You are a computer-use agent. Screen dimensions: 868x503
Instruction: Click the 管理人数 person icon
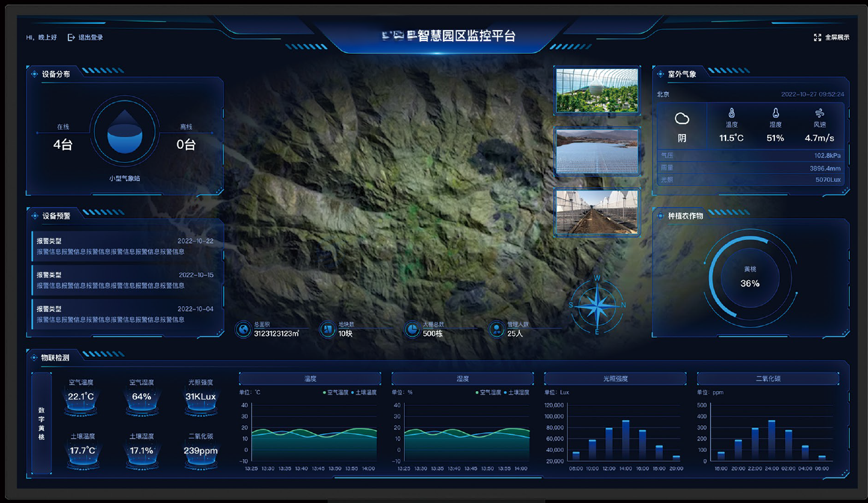point(497,329)
